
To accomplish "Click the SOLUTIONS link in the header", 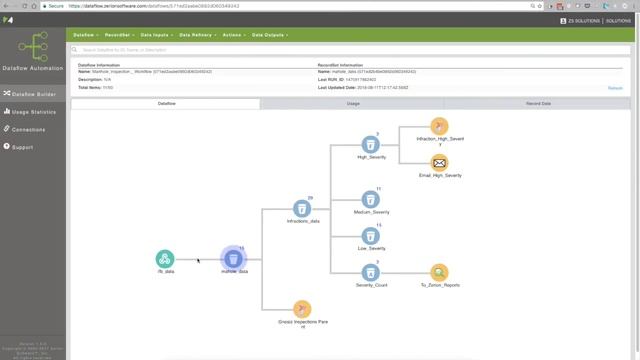I will coord(618,21).
